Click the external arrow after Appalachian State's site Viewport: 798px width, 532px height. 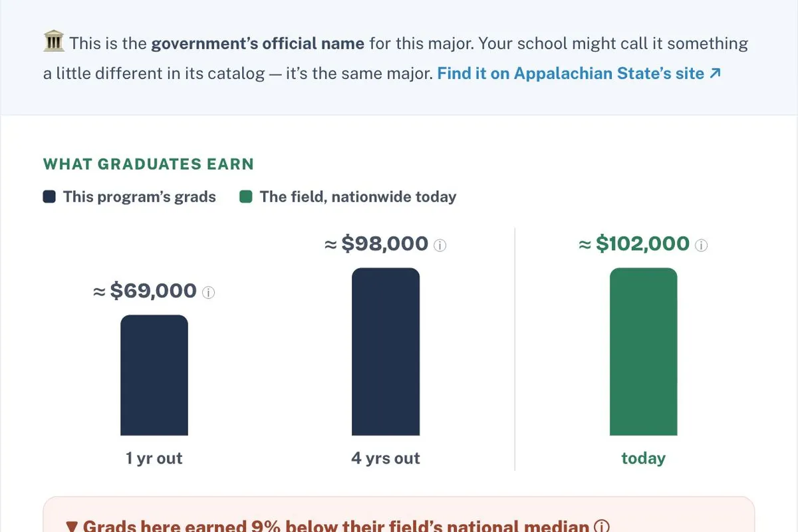click(x=715, y=73)
